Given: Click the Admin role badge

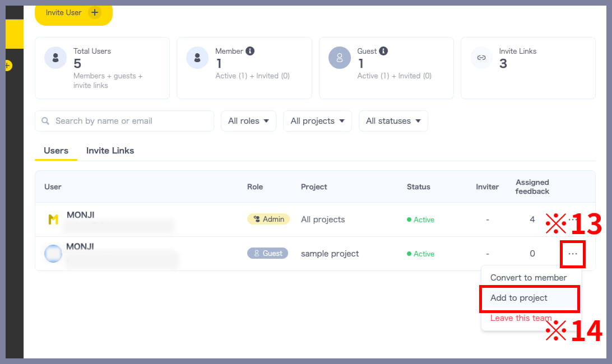Looking at the screenshot, I should [268, 220].
